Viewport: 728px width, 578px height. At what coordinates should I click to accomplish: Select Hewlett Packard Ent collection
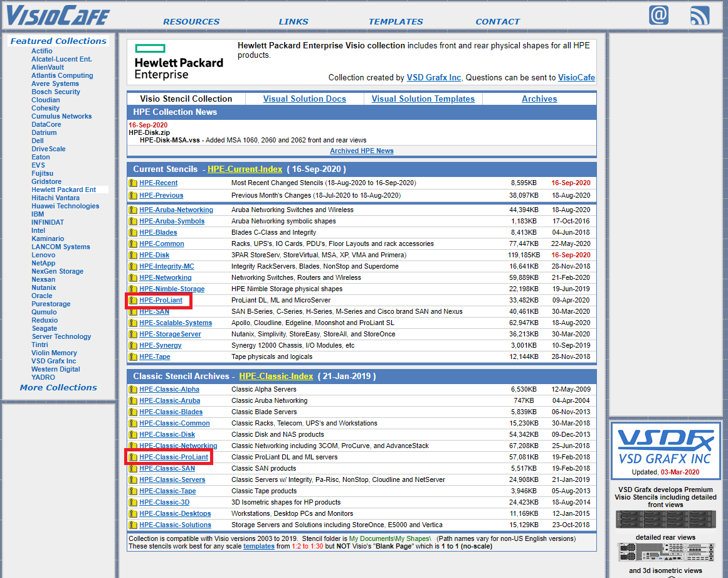(63, 190)
